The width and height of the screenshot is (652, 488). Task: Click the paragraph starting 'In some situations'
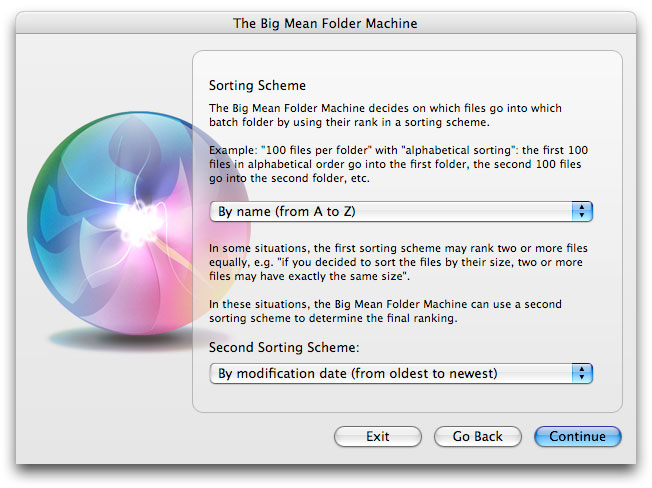click(398, 262)
